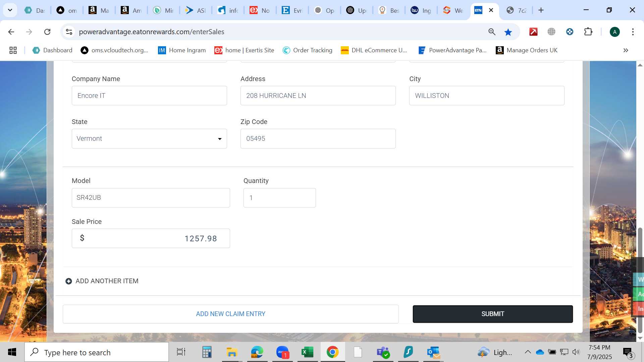Click the Address input field
This screenshot has height=362, width=644.
[x=318, y=96]
